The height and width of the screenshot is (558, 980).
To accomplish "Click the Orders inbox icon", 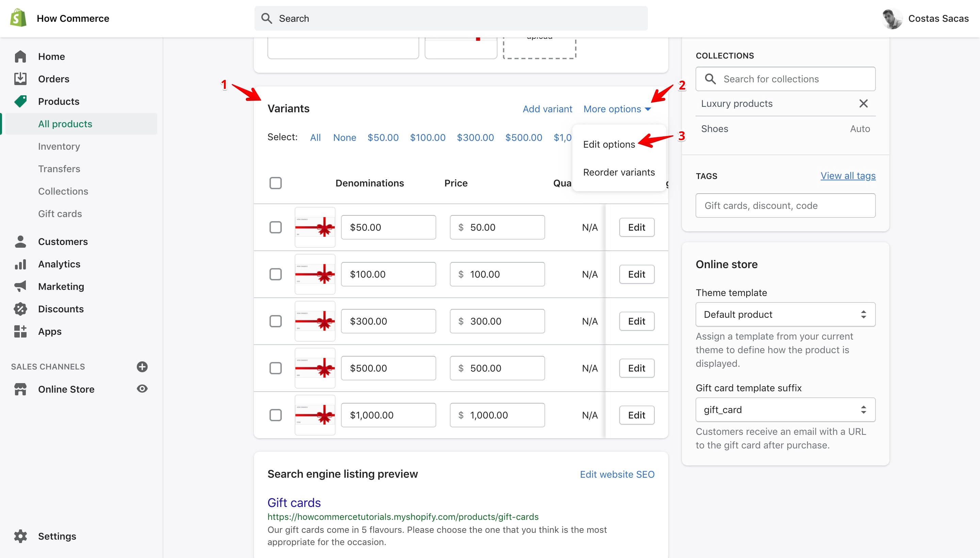I will (20, 79).
